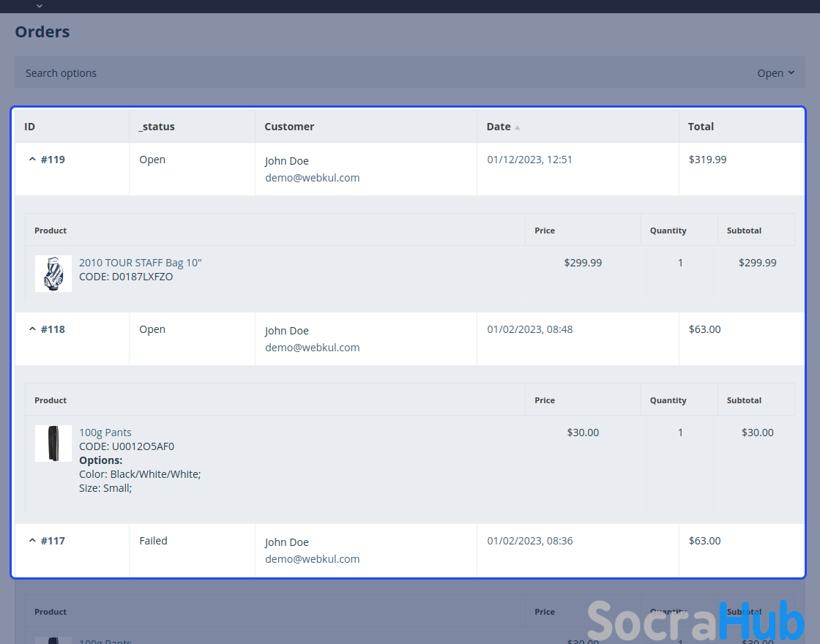Open the 100g Pants link in order #118

click(x=105, y=433)
